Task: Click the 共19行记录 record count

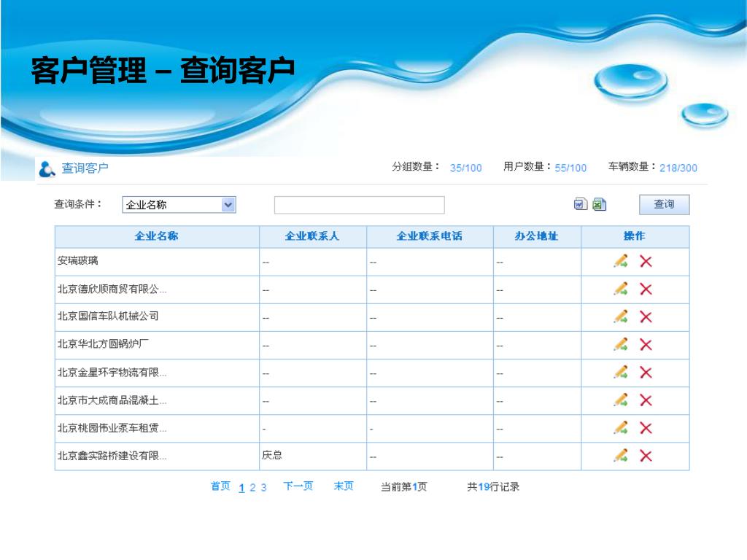Action: [493, 486]
